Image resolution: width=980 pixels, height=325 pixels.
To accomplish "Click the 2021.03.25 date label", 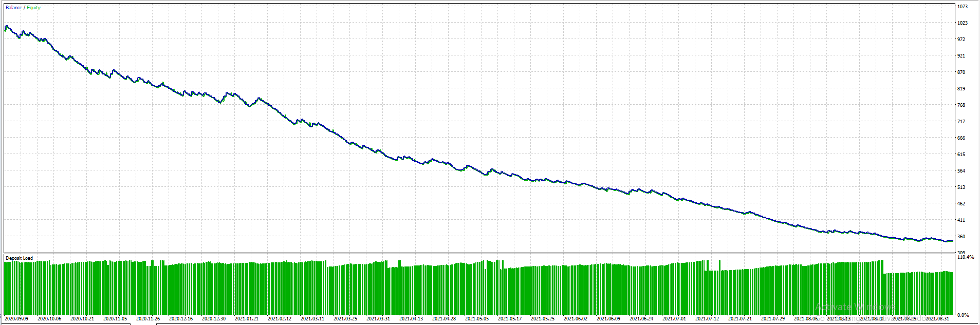I will click(345, 319).
